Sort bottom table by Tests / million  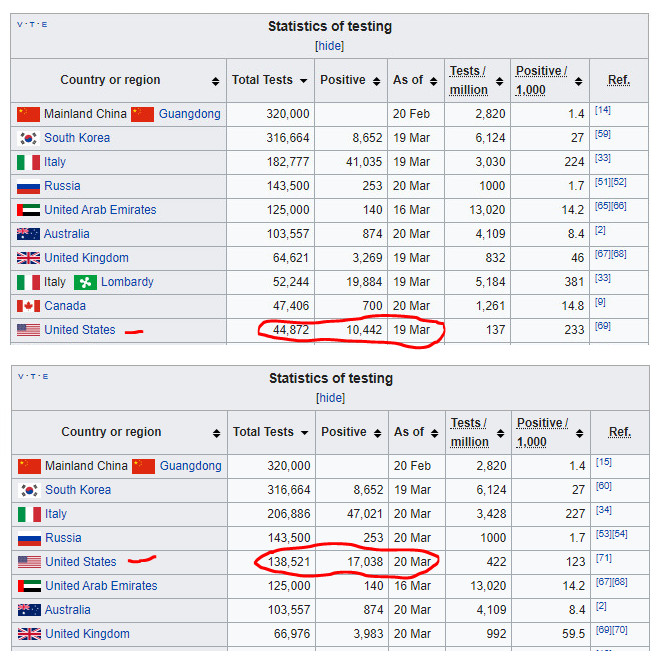[x=501, y=433]
